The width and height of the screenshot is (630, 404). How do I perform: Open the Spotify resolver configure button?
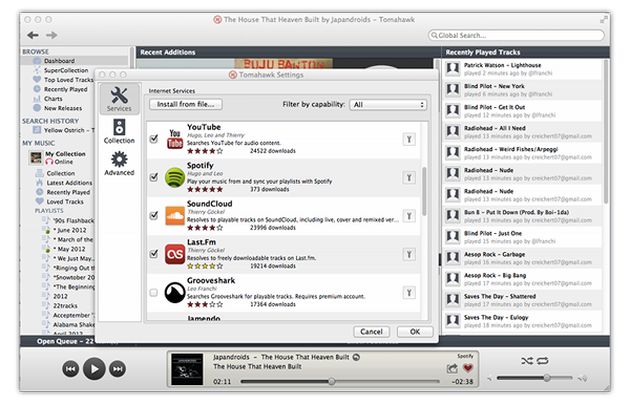pyautogui.click(x=409, y=178)
